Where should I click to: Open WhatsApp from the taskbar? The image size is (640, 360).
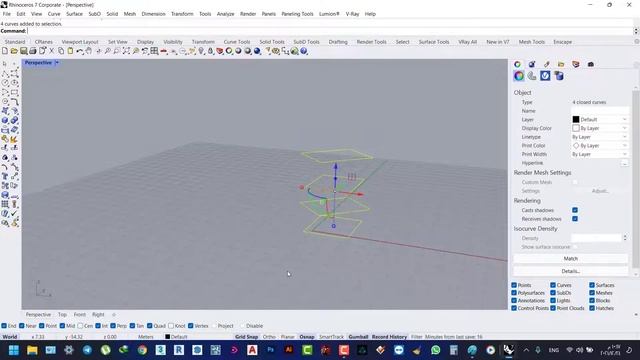click(x=436, y=350)
